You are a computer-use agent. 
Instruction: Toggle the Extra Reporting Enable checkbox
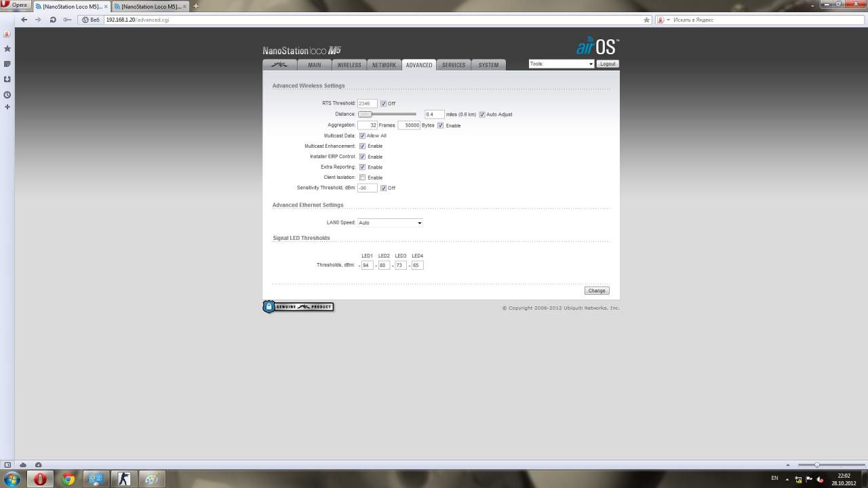click(x=362, y=167)
